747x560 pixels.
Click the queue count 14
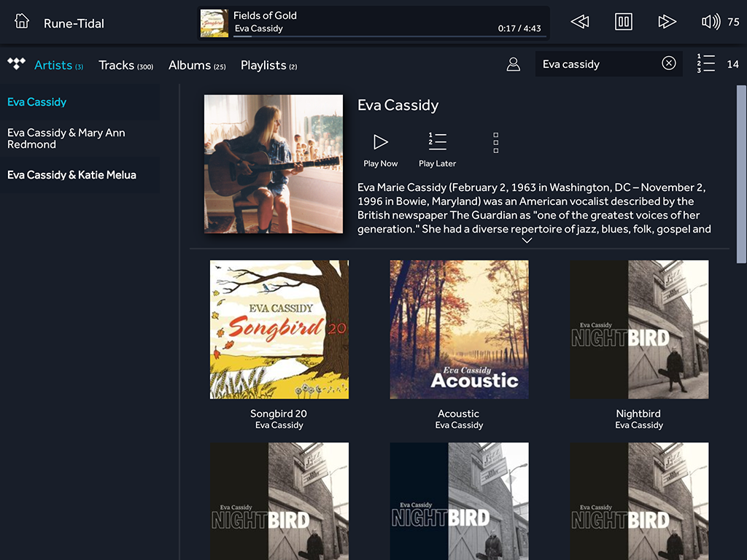732,64
